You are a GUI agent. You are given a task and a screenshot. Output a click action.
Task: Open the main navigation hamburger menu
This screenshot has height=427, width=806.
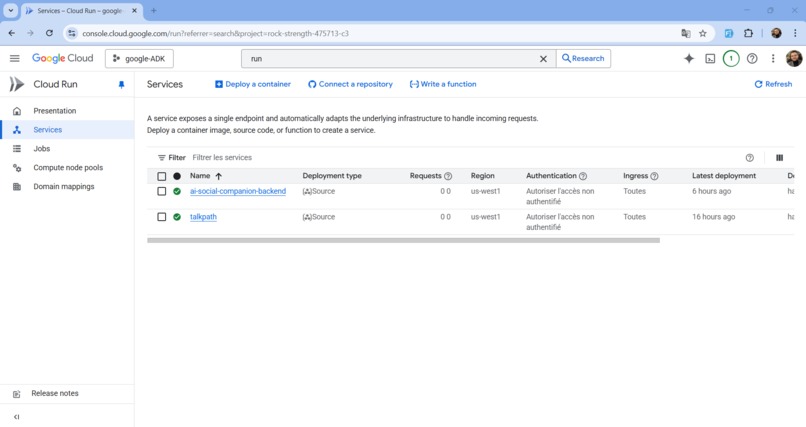tap(14, 59)
